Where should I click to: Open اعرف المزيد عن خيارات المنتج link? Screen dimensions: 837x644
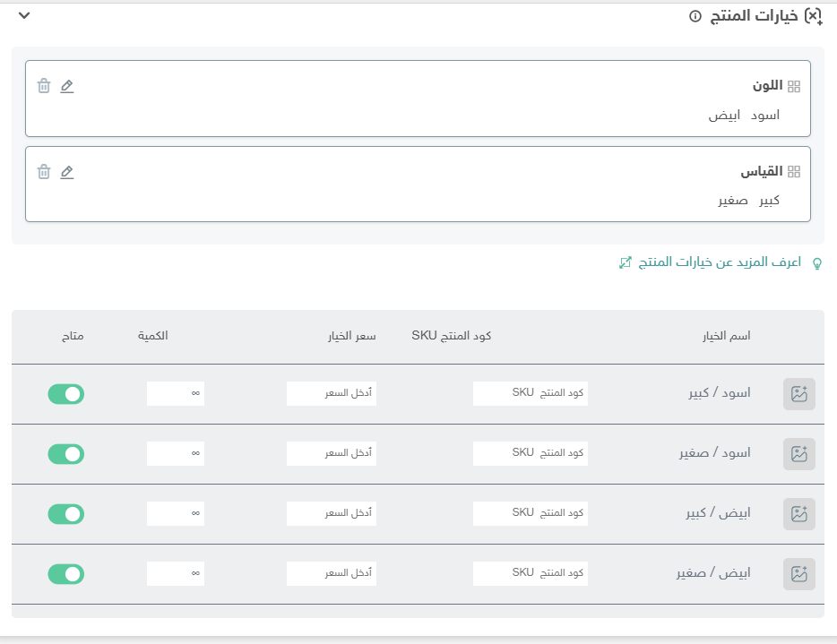tap(720, 262)
